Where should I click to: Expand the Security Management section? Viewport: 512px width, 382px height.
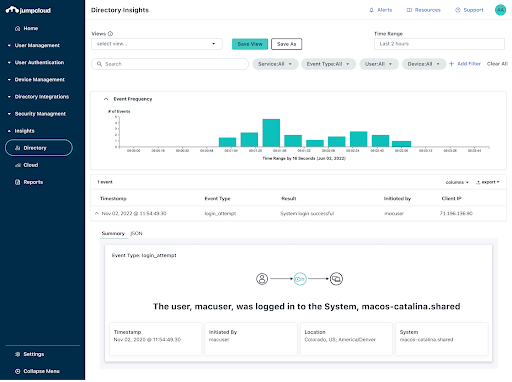pyautogui.click(x=37, y=114)
